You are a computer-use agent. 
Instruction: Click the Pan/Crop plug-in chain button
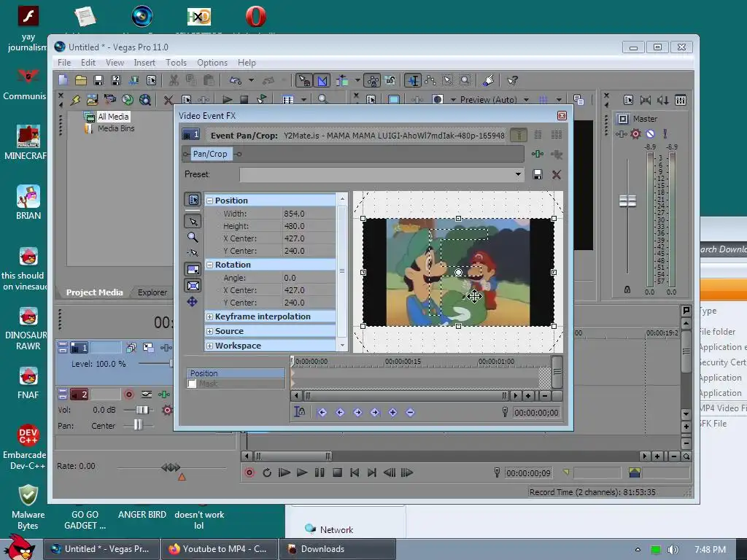point(210,154)
